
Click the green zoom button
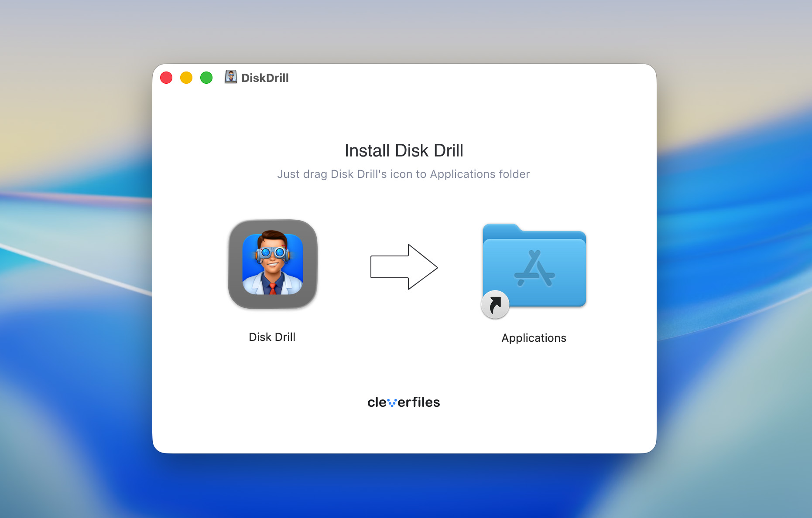pyautogui.click(x=206, y=77)
